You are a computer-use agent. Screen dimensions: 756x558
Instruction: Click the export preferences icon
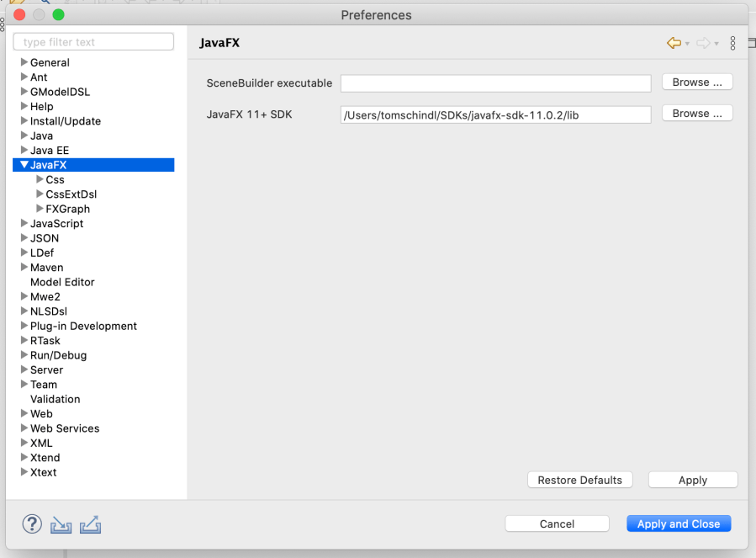pos(90,525)
